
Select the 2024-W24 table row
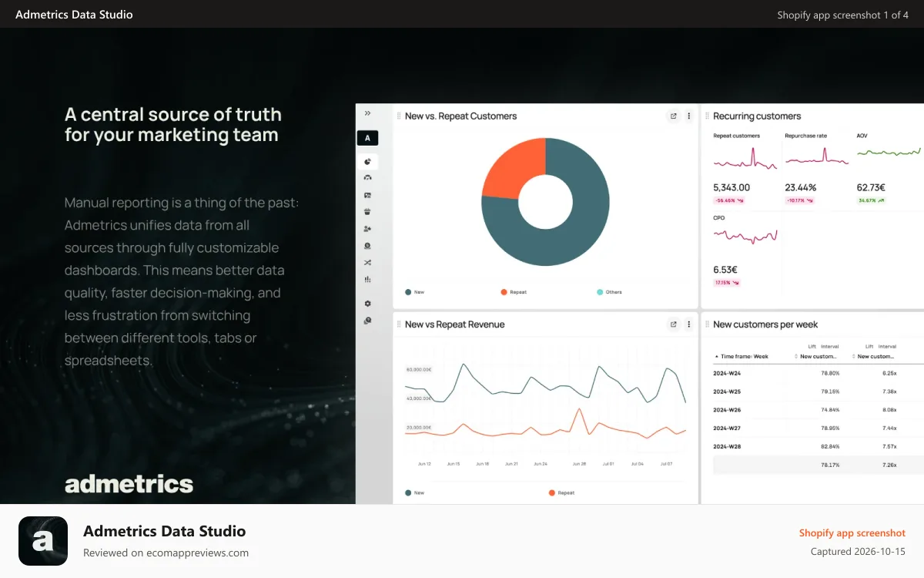818,373
